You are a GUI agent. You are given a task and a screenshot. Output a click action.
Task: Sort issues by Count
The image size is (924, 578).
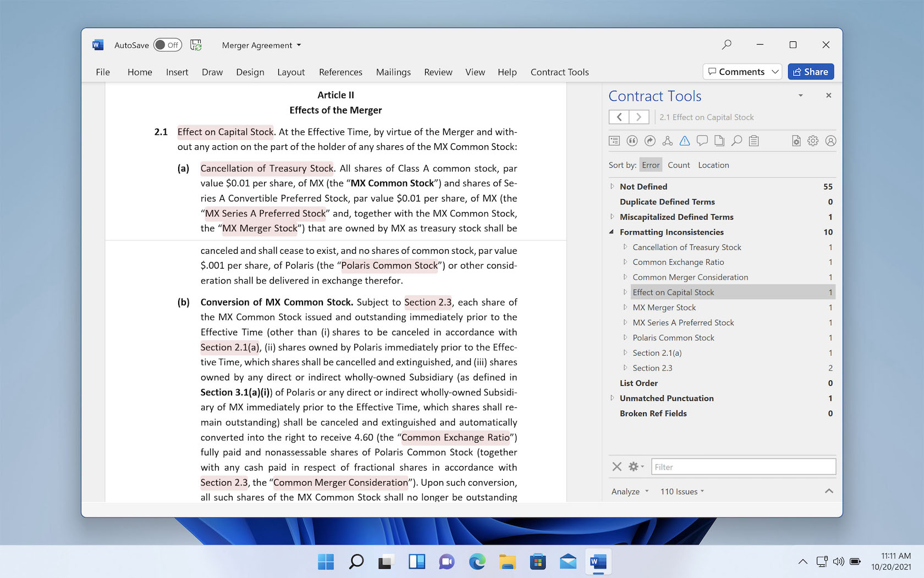(679, 165)
